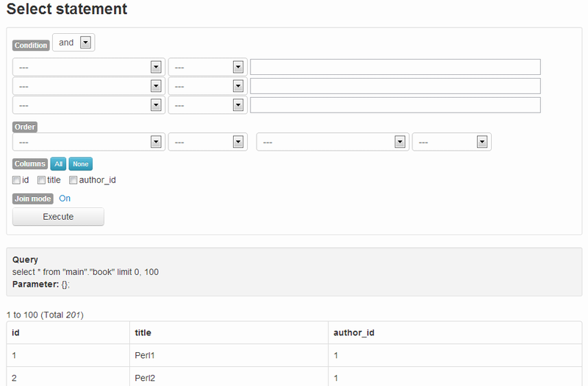Click the author_id table column header
The height and width of the screenshot is (386, 588).
coord(354,333)
